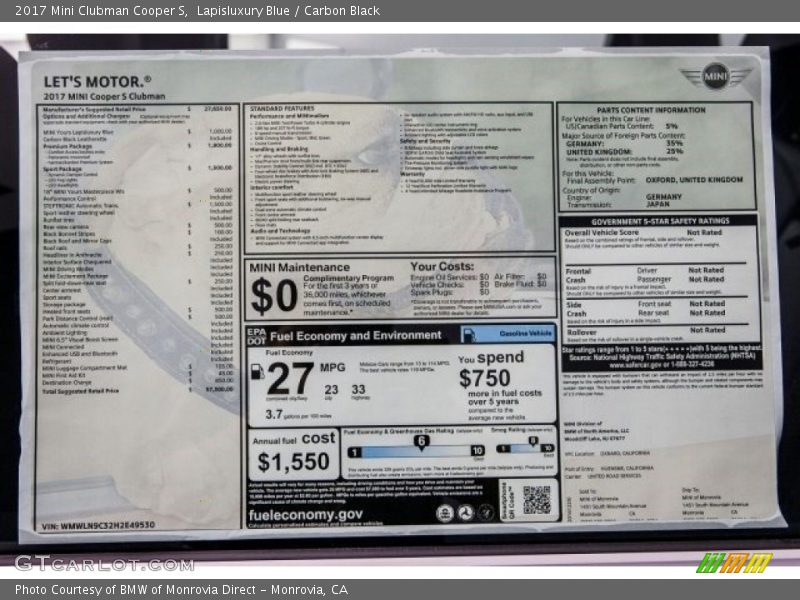Viewport: 800px width, 600px height.
Task: Click the '$750' fuel cost figure
Action: [x=485, y=379]
